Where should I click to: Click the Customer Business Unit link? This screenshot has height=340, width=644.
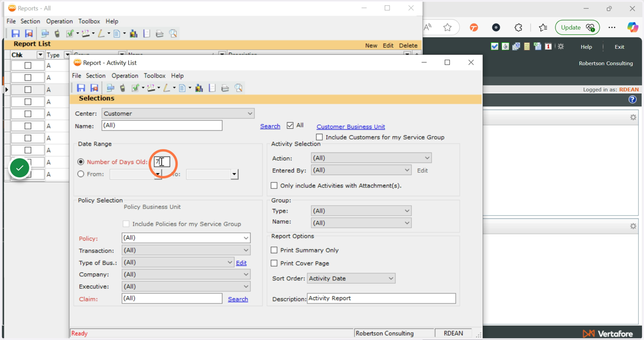350,127
